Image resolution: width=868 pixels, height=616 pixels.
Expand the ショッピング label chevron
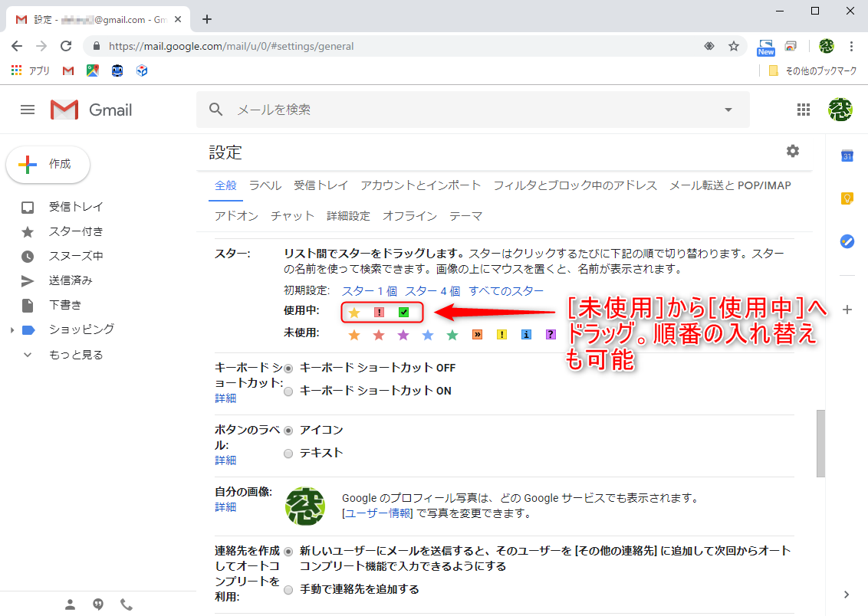(x=11, y=330)
